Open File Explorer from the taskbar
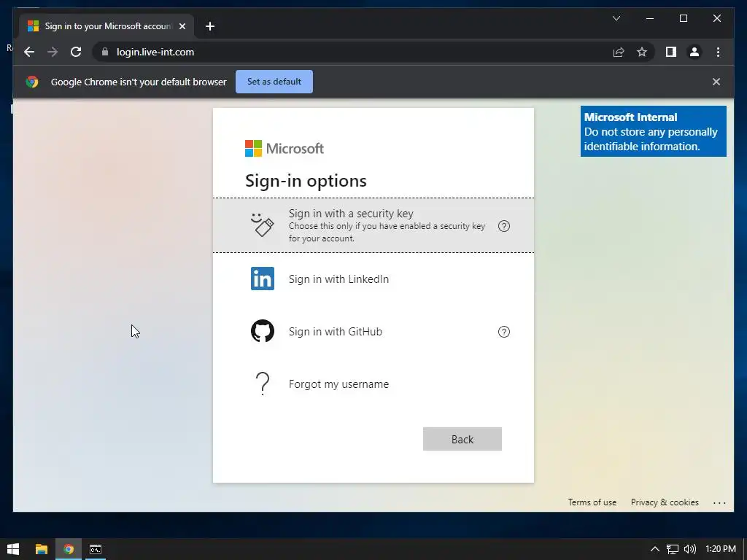747x560 pixels. click(x=42, y=549)
